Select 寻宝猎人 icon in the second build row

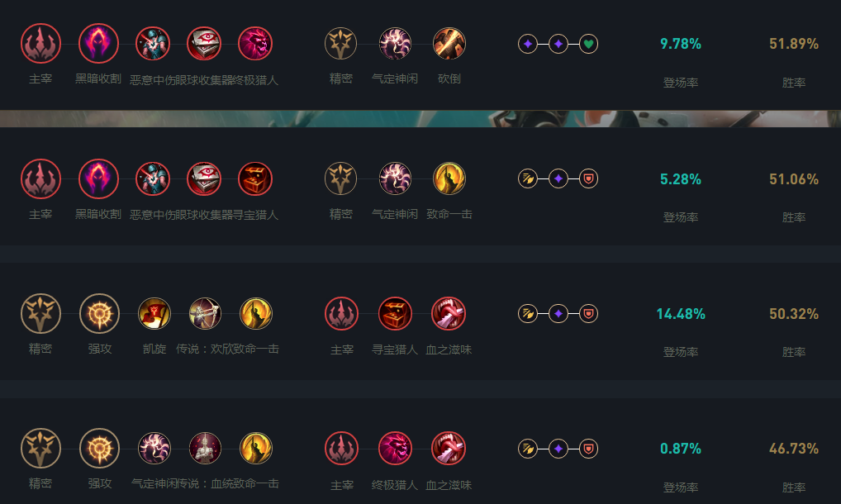[x=255, y=178]
